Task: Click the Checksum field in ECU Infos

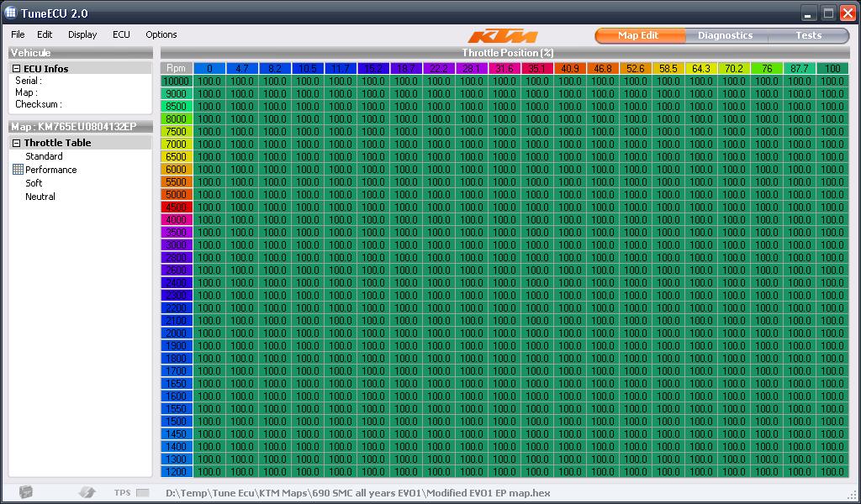Action: pos(39,104)
